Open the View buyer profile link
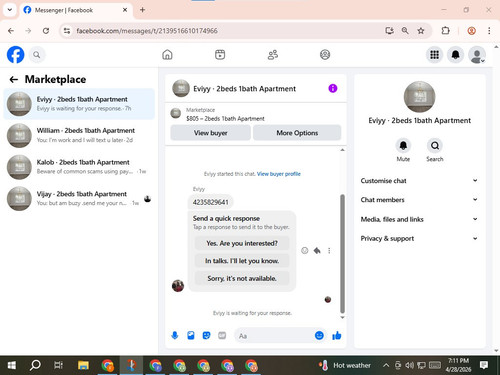Viewport: 500px width, 375px height. click(279, 174)
